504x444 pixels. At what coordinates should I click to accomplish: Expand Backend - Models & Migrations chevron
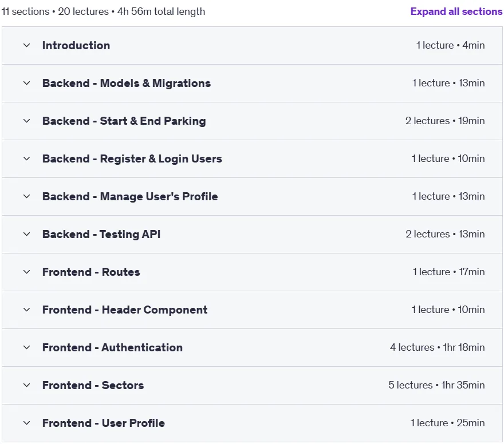click(27, 83)
